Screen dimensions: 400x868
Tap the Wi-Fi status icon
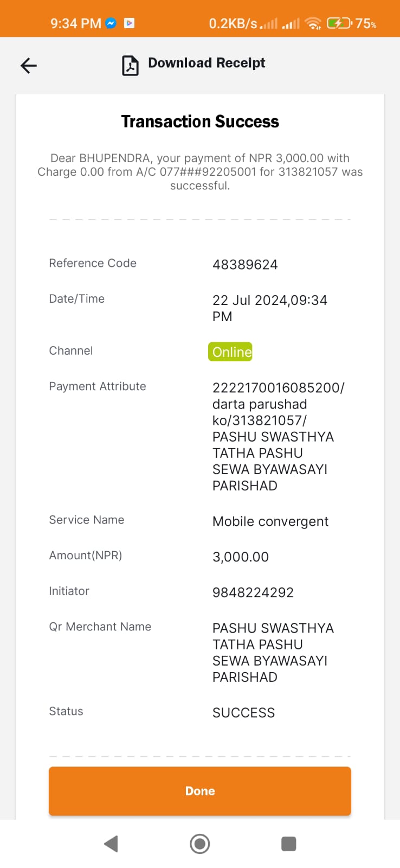(x=313, y=23)
